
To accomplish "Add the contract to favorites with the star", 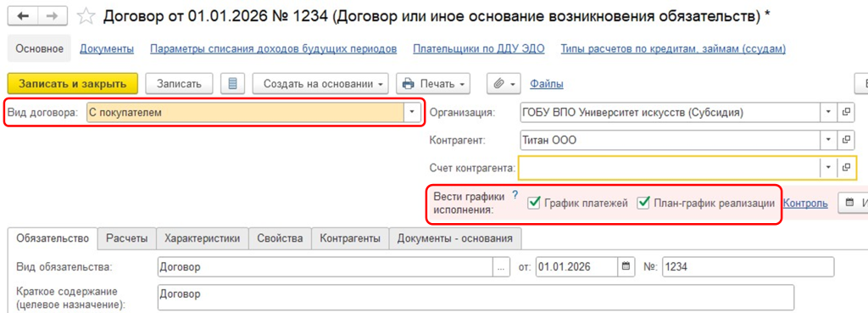I will (86, 16).
